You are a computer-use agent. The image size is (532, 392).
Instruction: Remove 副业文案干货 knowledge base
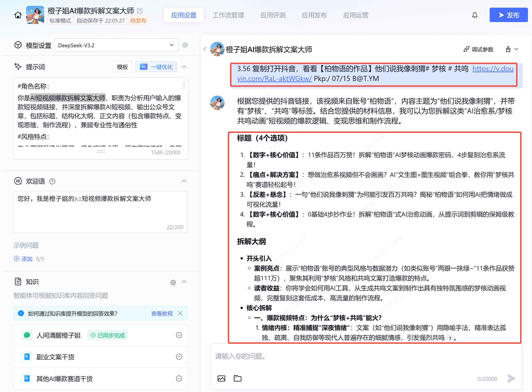(179, 357)
